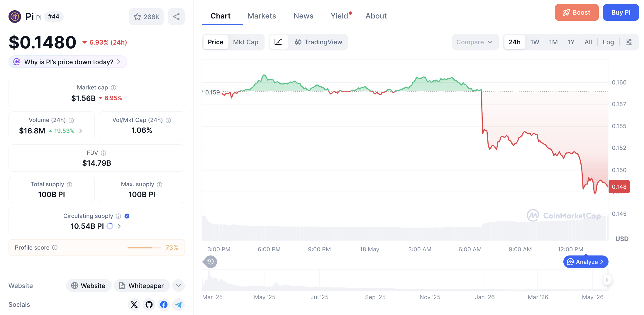The width and height of the screenshot is (644, 315).
Task: Click Profile score info icon
Action: [x=55, y=248]
